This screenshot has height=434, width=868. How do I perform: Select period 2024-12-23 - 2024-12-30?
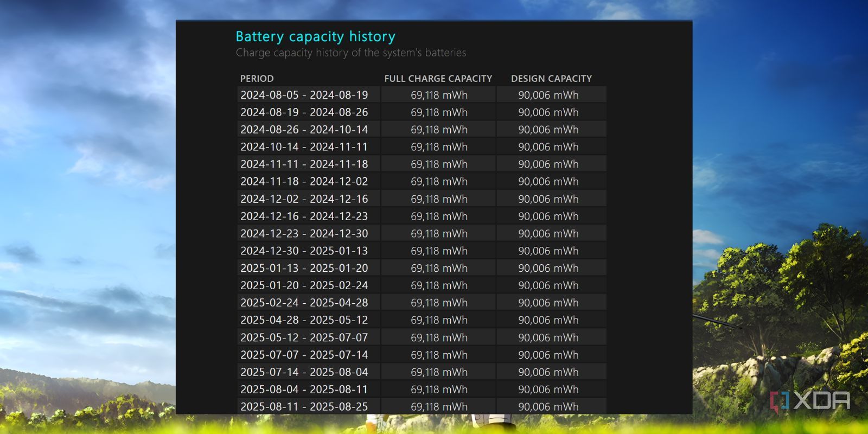coord(304,234)
